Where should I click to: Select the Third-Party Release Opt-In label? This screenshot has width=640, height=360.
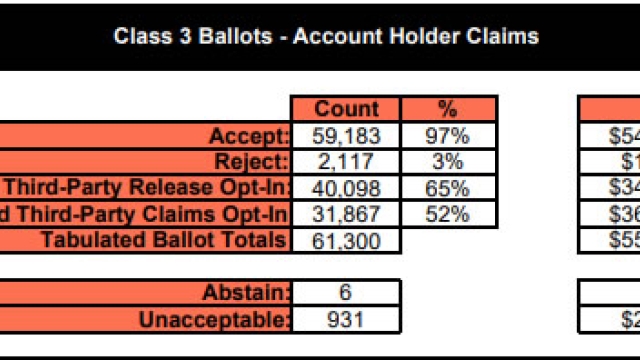[x=145, y=188]
